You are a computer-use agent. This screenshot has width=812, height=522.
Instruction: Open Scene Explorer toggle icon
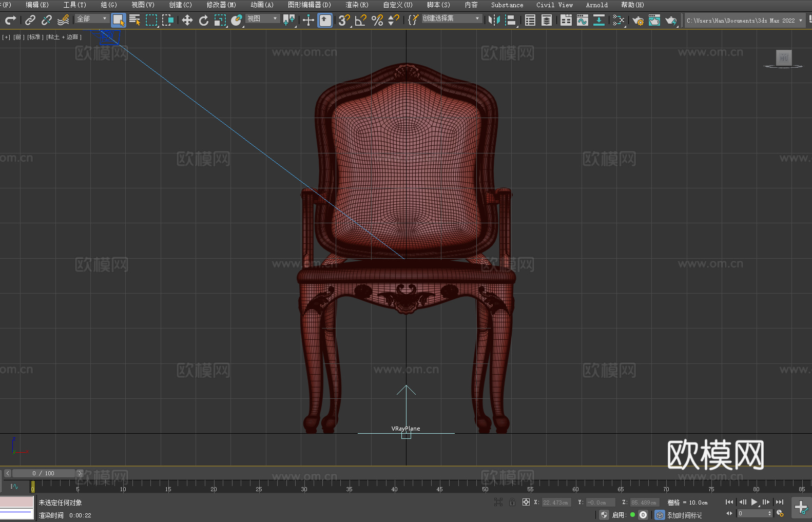pos(530,20)
